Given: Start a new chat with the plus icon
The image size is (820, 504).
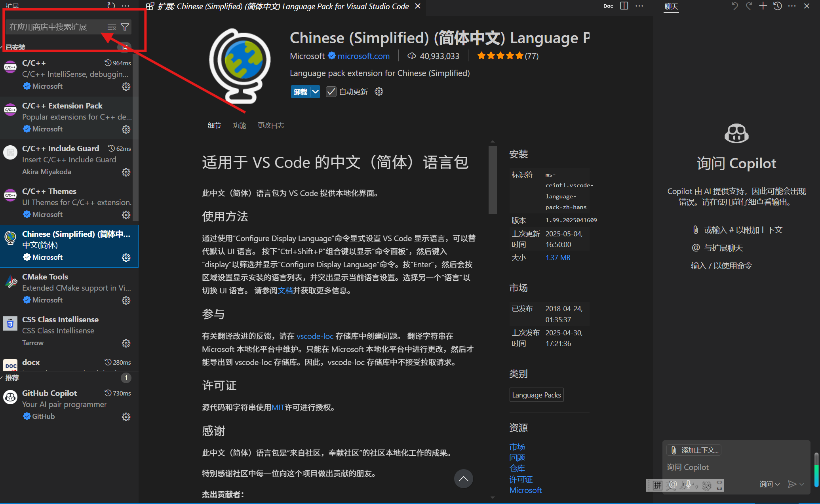Looking at the screenshot, I should tap(763, 6).
